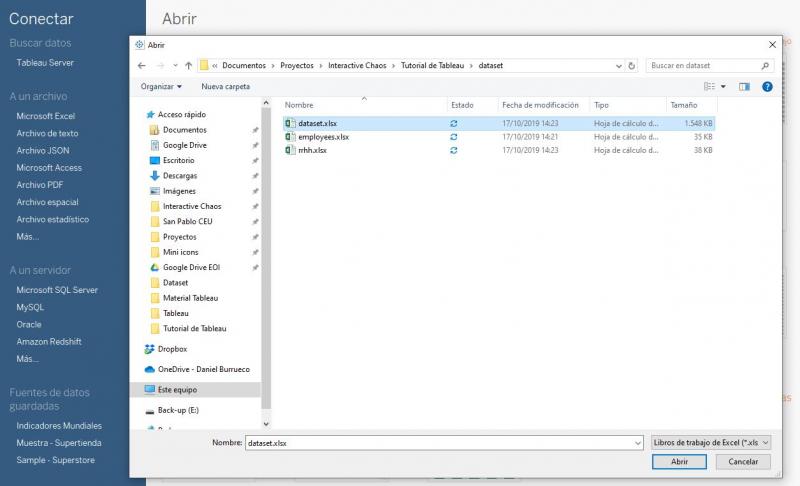Open view options dropdown arrow
This screenshot has height=486, width=800.
pos(723,87)
